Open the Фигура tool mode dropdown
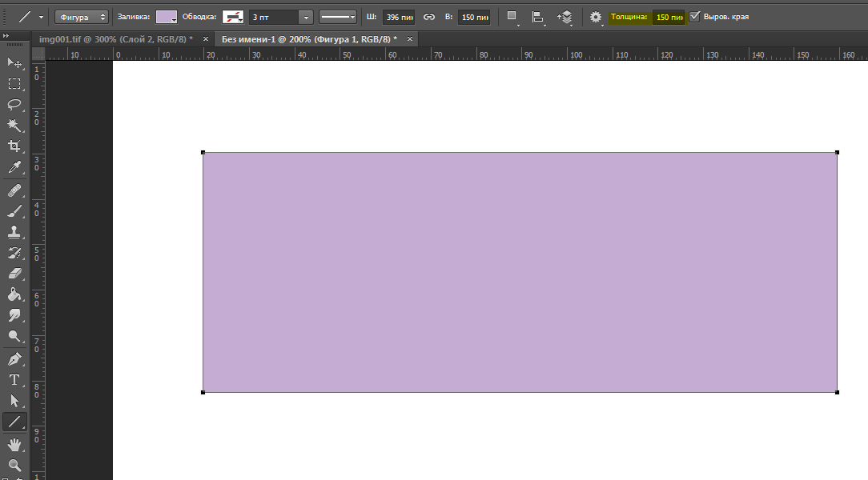868x480 pixels. click(82, 17)
